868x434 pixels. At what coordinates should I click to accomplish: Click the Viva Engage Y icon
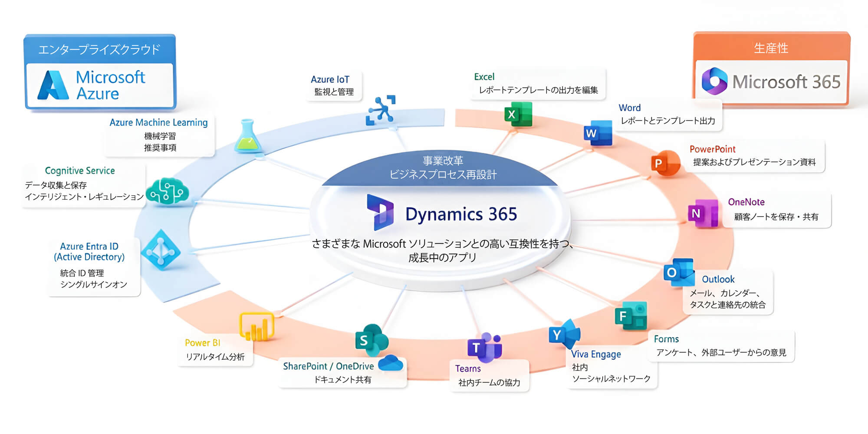tap(564, 334)
